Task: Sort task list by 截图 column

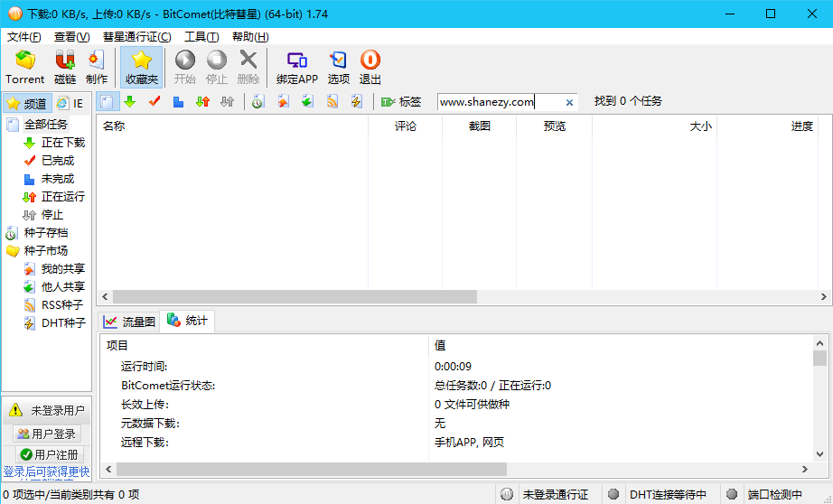Action: [x=479, y=126]
